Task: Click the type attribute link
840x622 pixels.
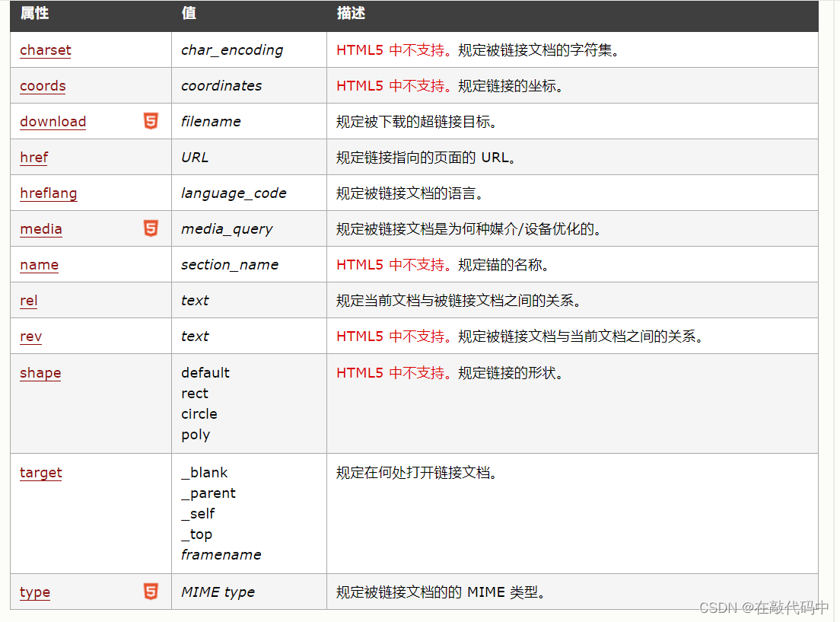Action: point(35,592)
